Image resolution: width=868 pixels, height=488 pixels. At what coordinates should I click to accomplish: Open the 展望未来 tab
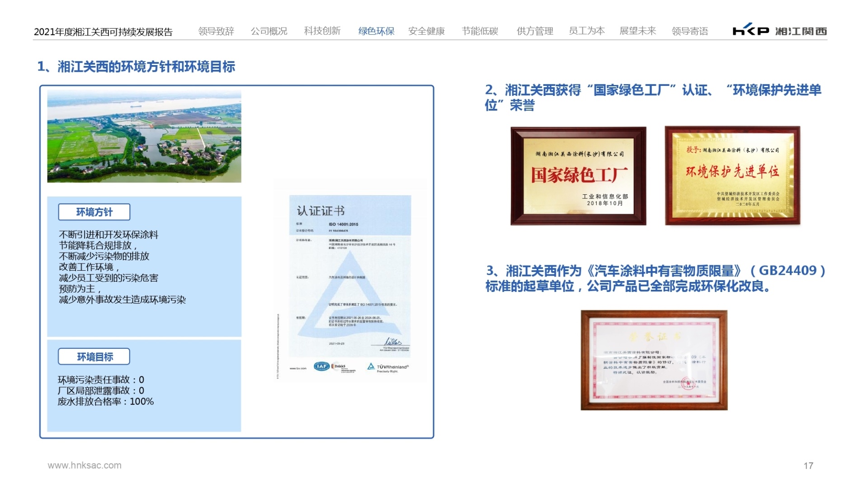click(637, 31)
